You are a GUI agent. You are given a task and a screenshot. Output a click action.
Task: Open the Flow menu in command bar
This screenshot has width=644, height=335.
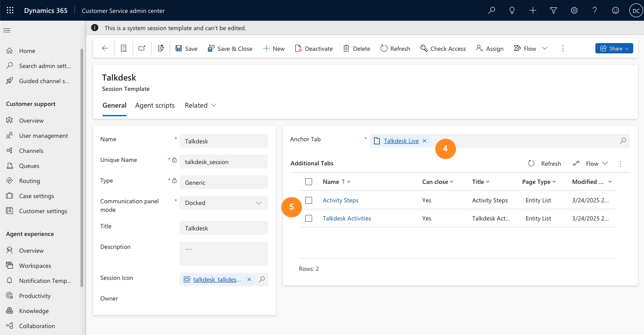[x=525, y=49]
